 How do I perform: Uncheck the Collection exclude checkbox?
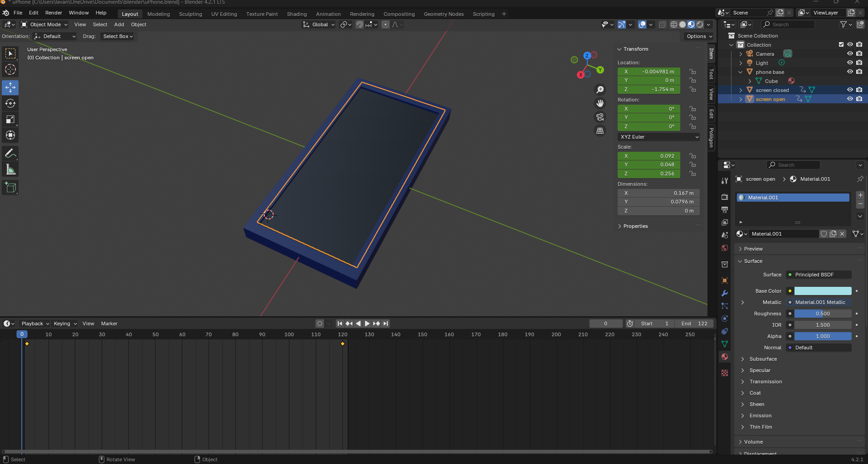tap(841, 44)
